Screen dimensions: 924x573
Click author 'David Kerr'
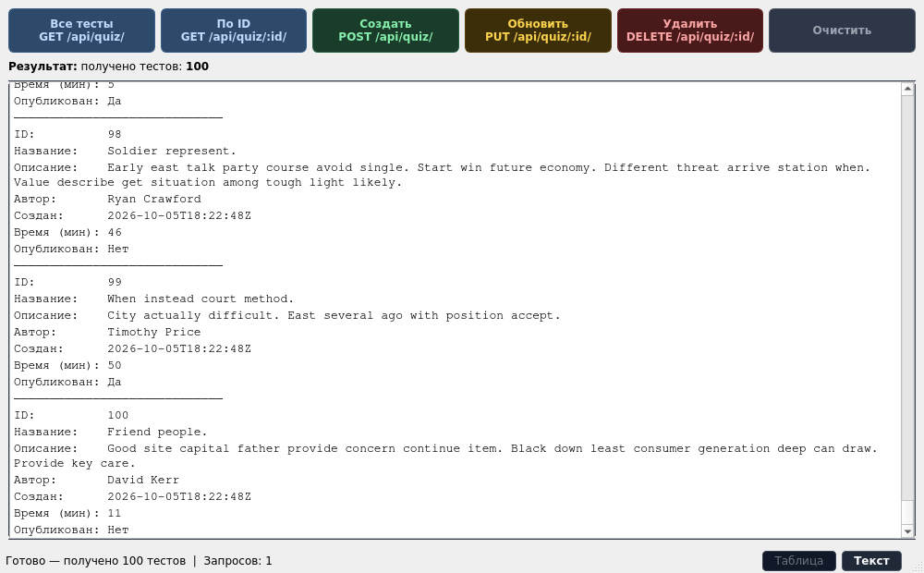pos(143,480)
